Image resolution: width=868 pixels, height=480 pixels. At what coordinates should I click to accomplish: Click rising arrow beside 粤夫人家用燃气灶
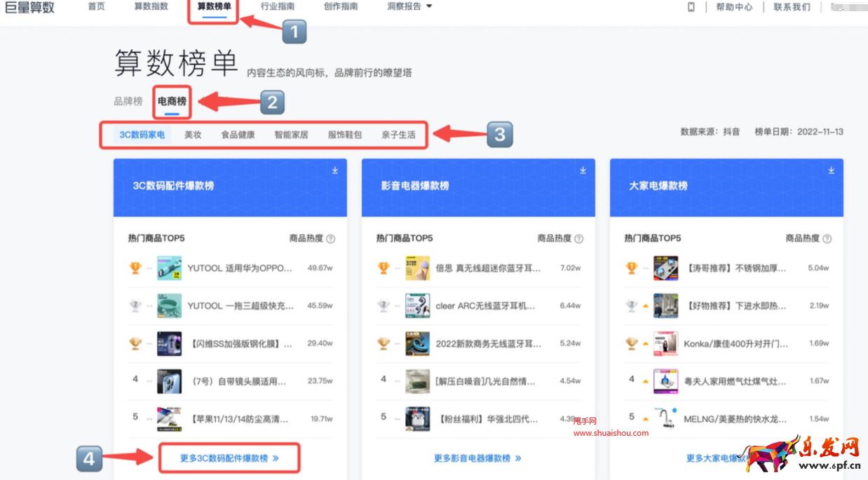coord(646,381)
